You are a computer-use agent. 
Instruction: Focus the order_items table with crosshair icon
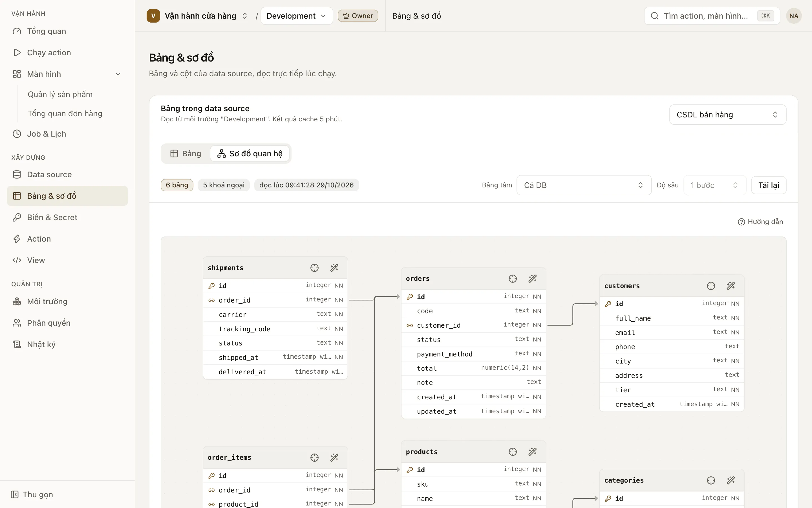pyautogui.click(x=314, y=457)
